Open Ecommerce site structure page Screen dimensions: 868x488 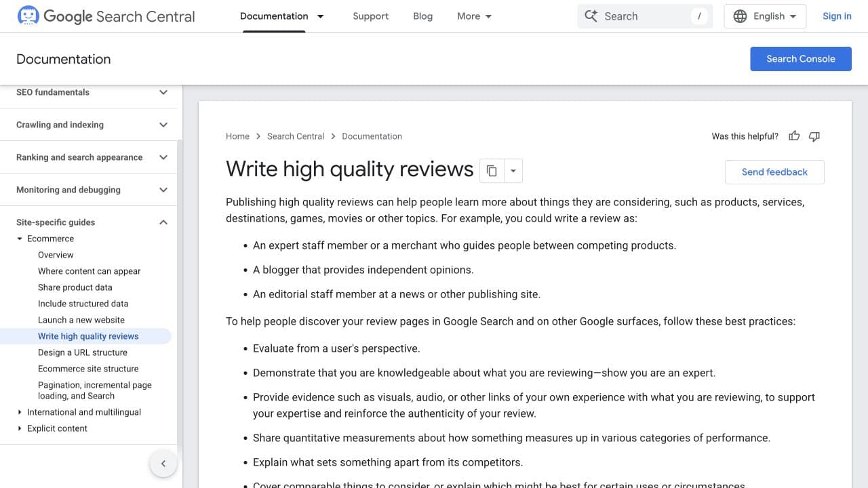pyautogui.click(x=88, y=369)
